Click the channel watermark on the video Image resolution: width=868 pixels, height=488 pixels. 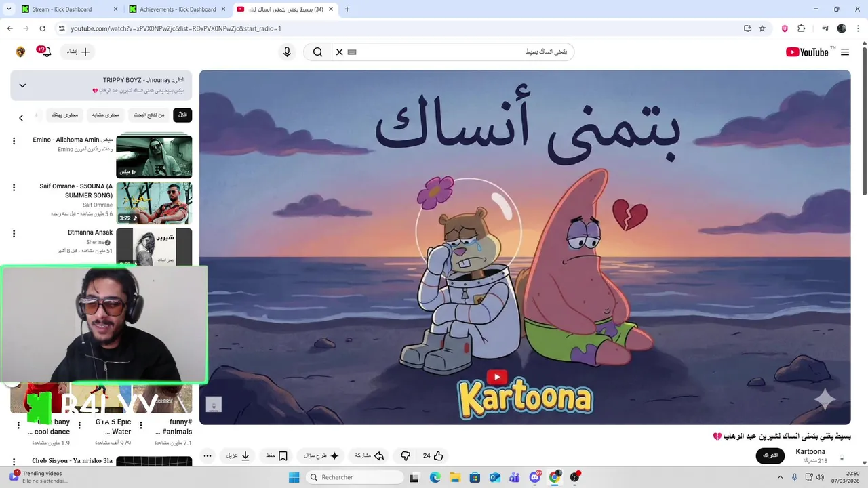click(x=214, y=405)
